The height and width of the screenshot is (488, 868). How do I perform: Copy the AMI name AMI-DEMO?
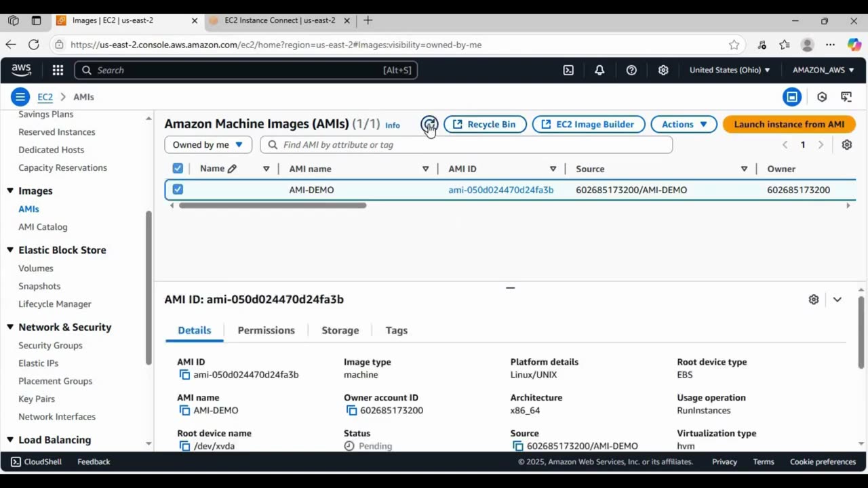point(184,410)
